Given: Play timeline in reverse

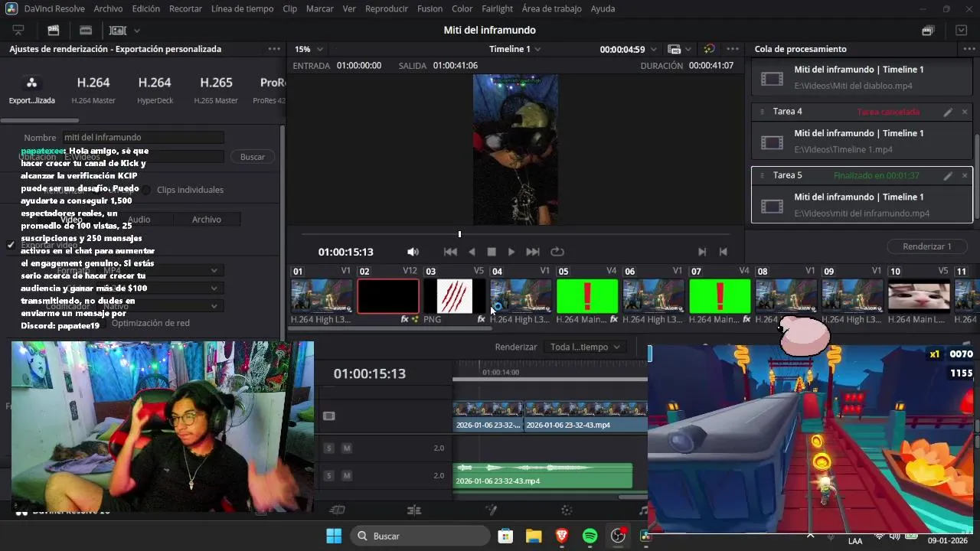Looking at the screenshot, I should pos(472,252).
